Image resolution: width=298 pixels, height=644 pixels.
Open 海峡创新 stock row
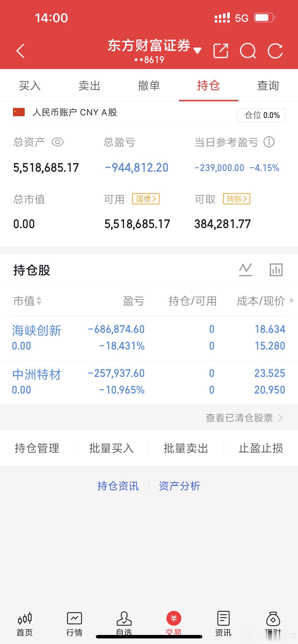(x=149, y=338)
